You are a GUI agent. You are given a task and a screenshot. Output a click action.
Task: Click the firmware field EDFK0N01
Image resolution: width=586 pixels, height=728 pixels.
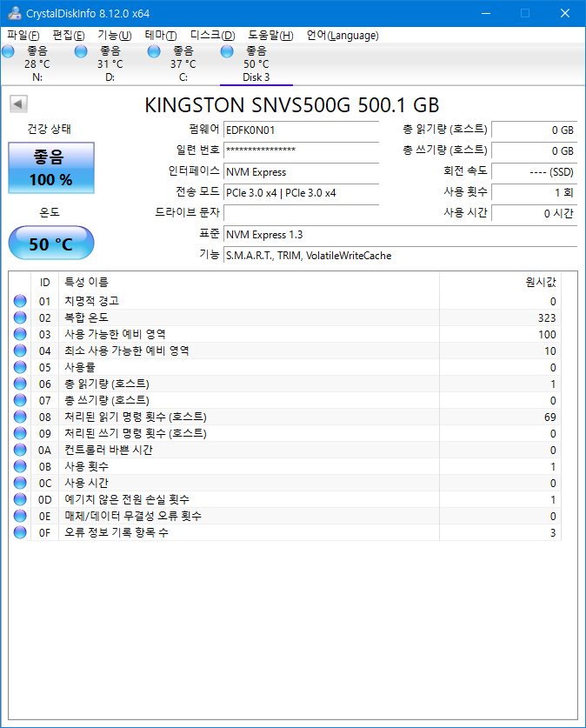point(301,130)
